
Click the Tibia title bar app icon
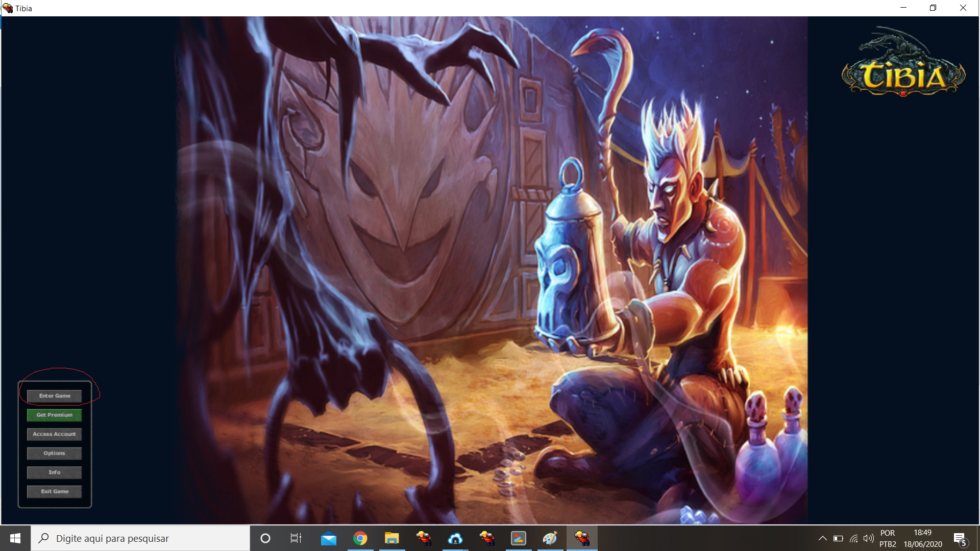tap(8, 8)
